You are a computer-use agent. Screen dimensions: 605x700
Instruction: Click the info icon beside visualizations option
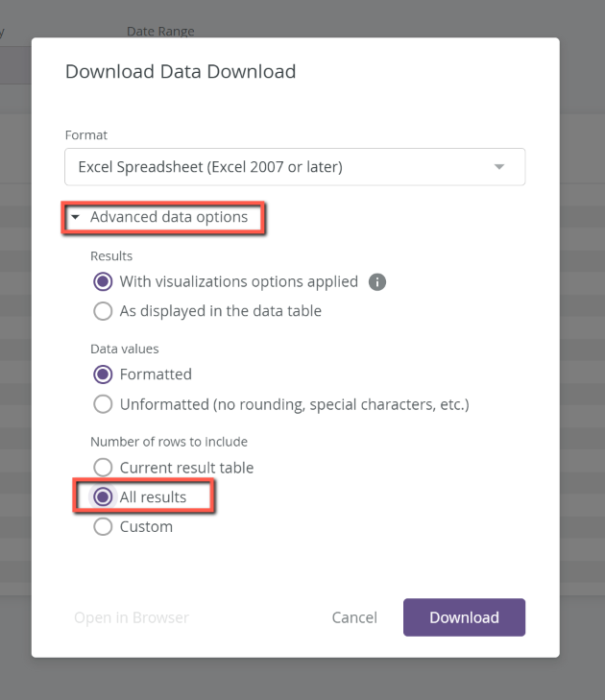tap(376, 281)
